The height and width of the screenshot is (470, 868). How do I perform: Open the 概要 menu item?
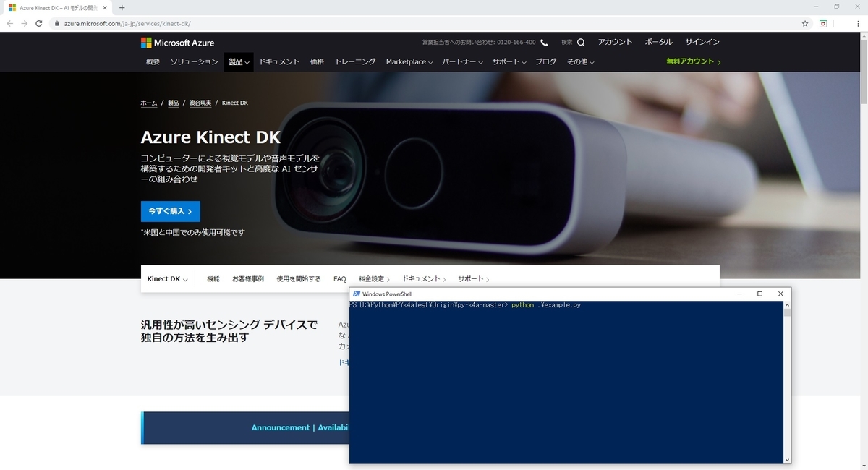point(153,62)
